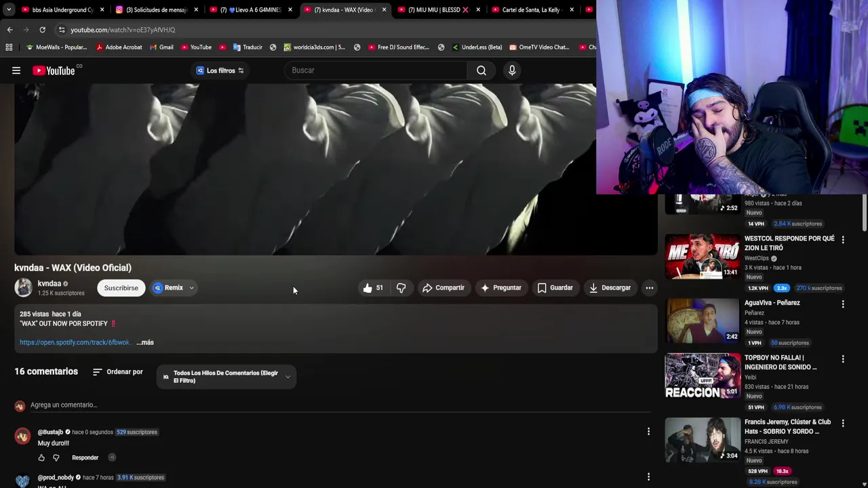Expand the description with ...más
The width and height of the screenshot is (868, 488).
145,343
